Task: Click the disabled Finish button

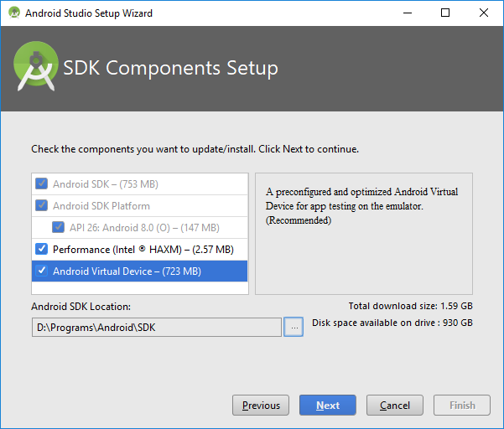Action: [x=462, y=406]
